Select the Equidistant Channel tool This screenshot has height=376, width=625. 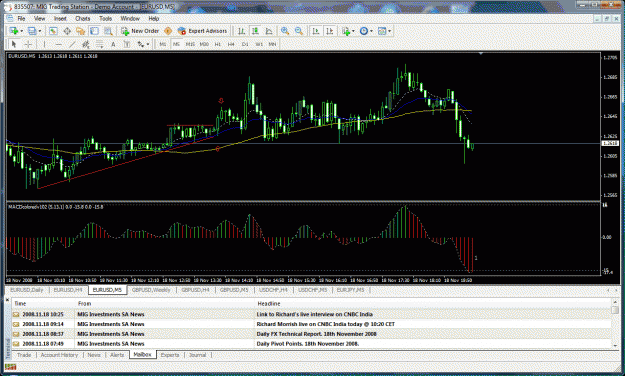[85, 44]
